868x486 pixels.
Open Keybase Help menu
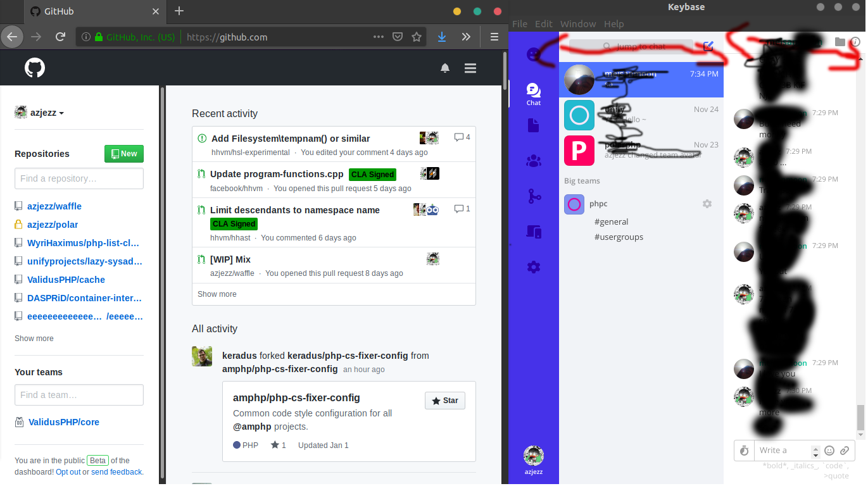(x=614, y=23)
